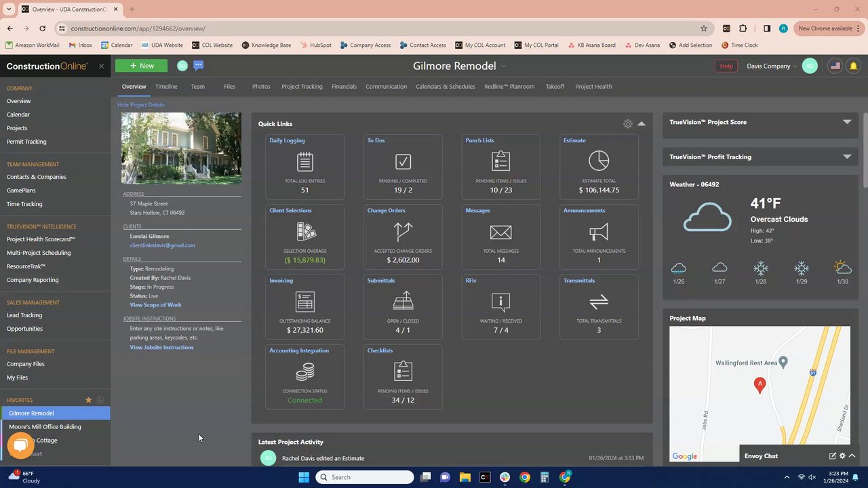
Task: Switch to the Team tab
Action: (197, 87)
